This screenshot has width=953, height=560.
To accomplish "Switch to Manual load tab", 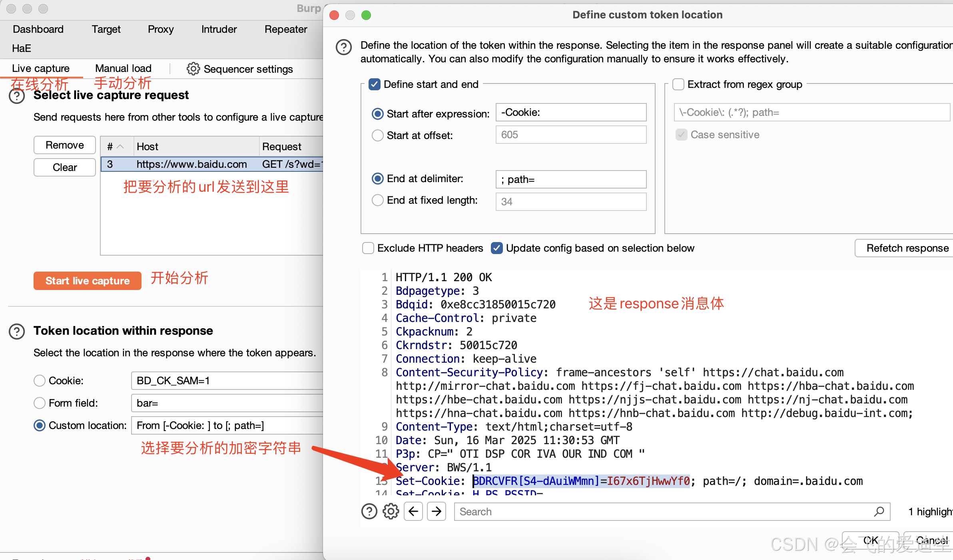I will pyautogui.click(x=123, y=69).
